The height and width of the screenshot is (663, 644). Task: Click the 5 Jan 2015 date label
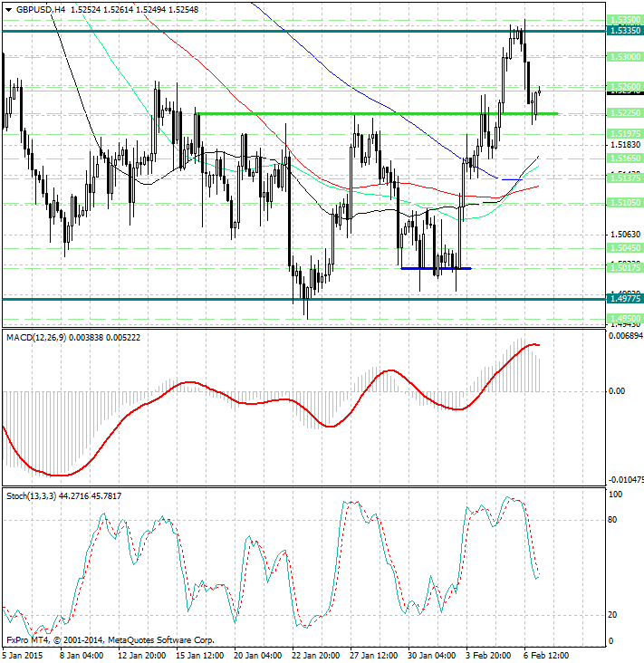[x=23, y=656]
